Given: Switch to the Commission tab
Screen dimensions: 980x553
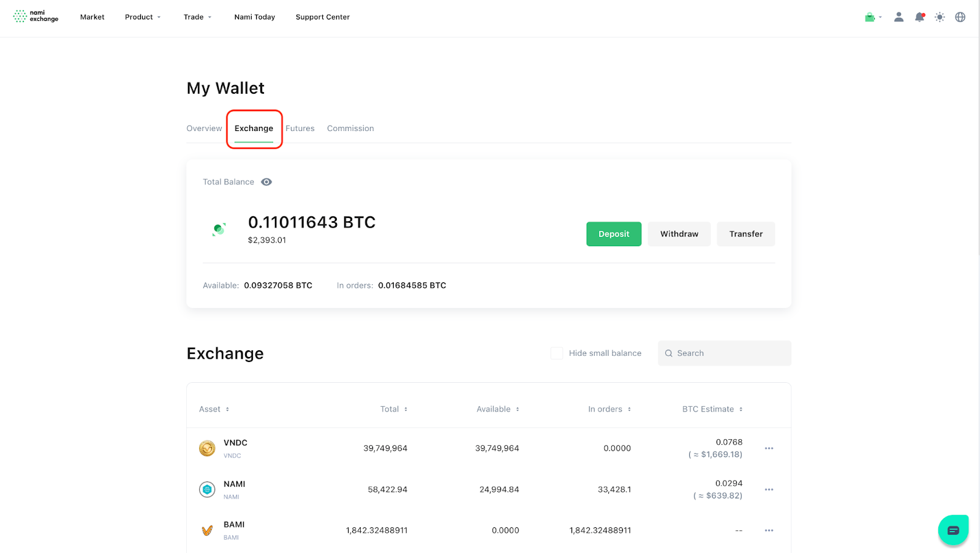Looking at the screenshot, I should pos(350,129).
